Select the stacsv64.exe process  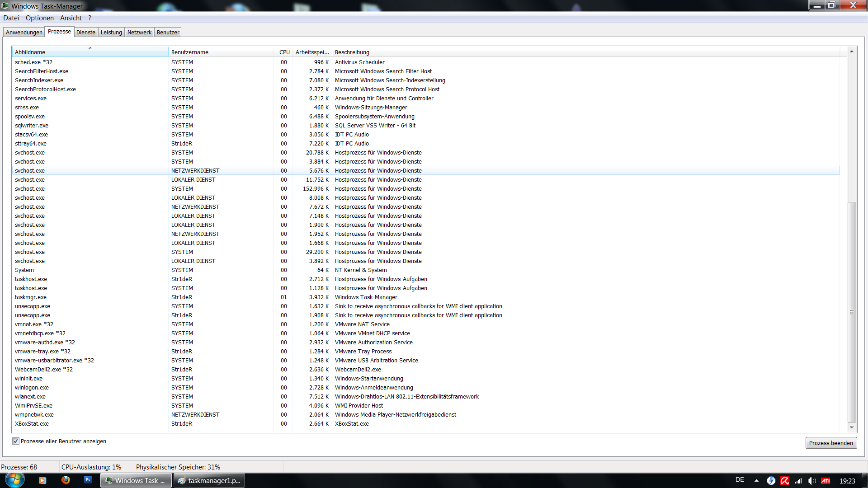(x=426, y=135)
